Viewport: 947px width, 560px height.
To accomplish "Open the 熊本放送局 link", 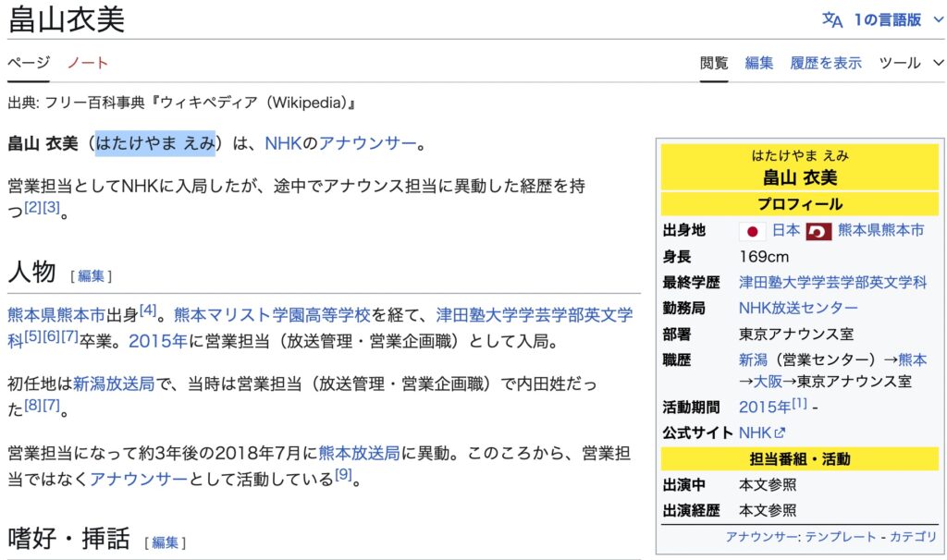I will 360,453.
